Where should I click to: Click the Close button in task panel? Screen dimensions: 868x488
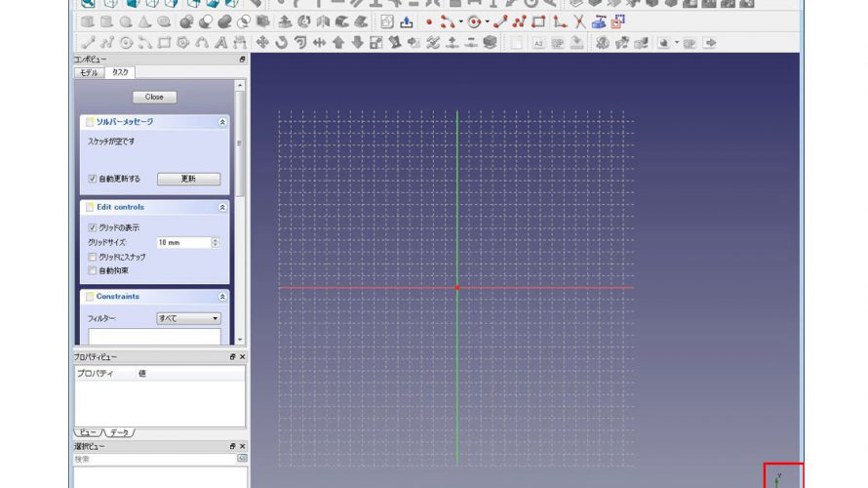coord(154,97)
